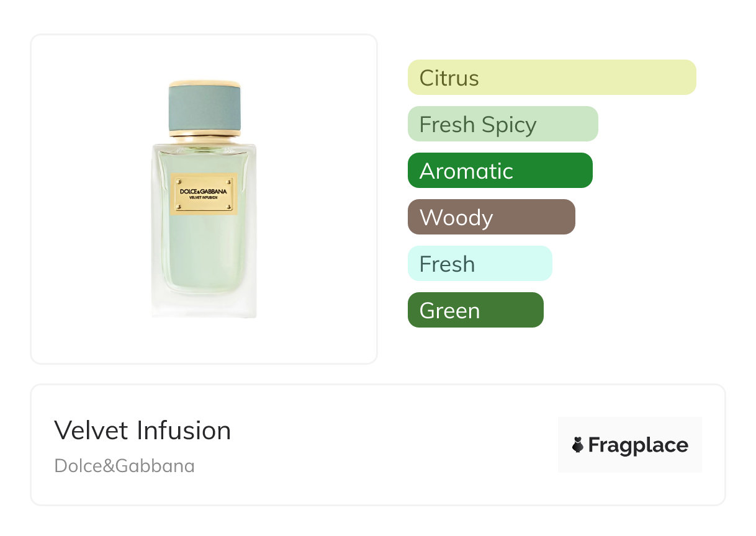Click the small VELVET INFUSION text on the bottle plate
The image size is (756, 536).
click(x=204, y=198)
